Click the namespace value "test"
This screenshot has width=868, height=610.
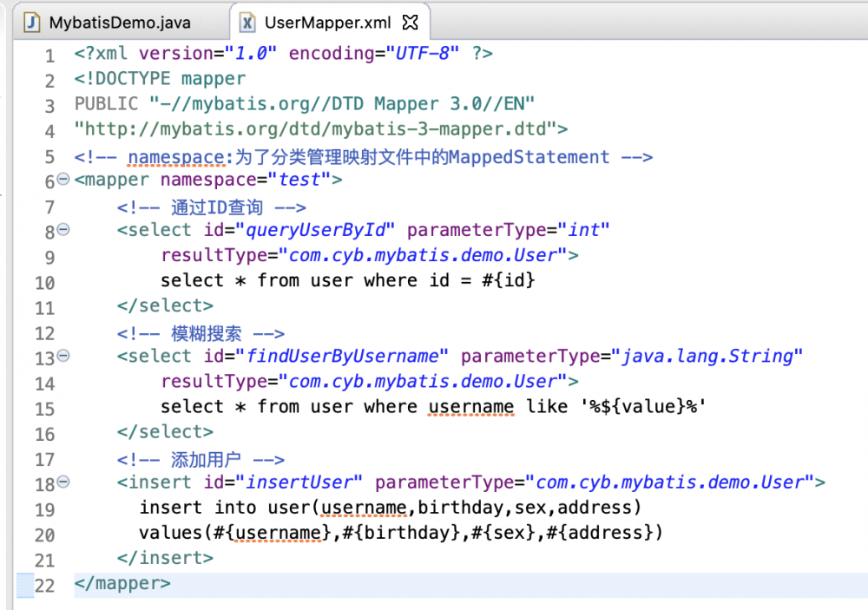point(299,180)
